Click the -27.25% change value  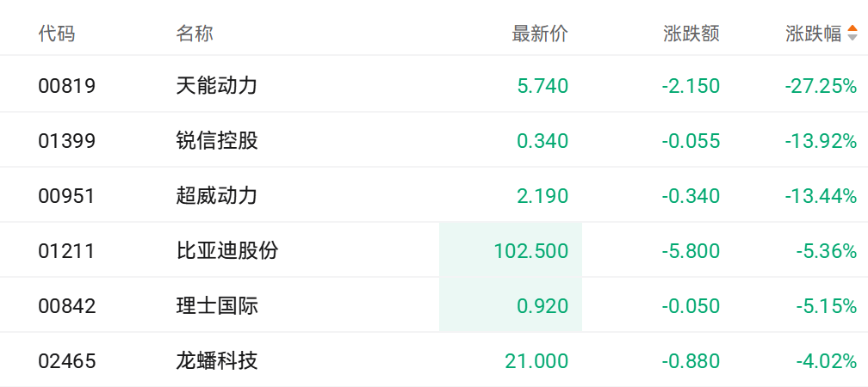(x=821, y=86)
